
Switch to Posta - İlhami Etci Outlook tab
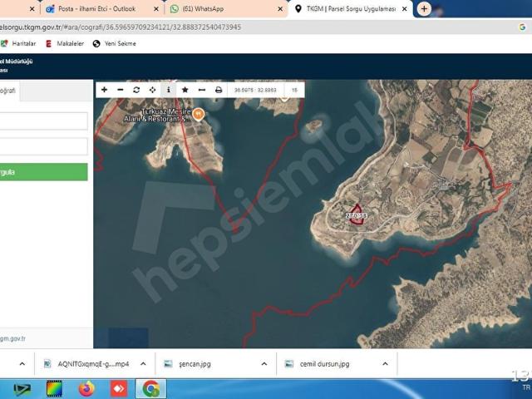coord(96,9)
